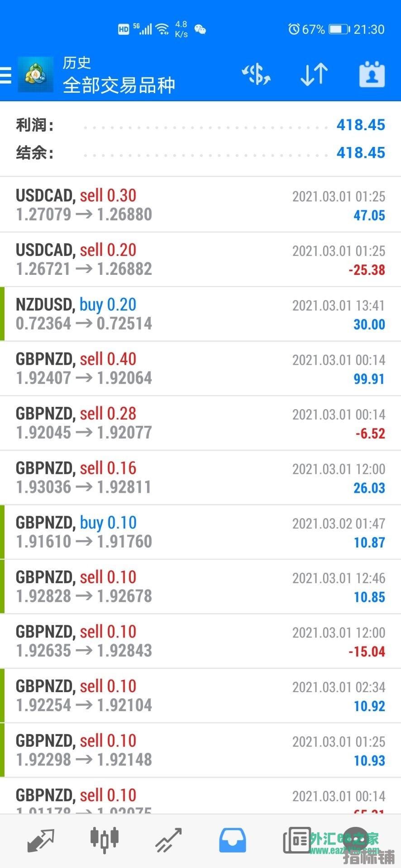Tap the 全部交易品种 title text
The width and height of the screenshot is (401, 868).
coord(119,85)
